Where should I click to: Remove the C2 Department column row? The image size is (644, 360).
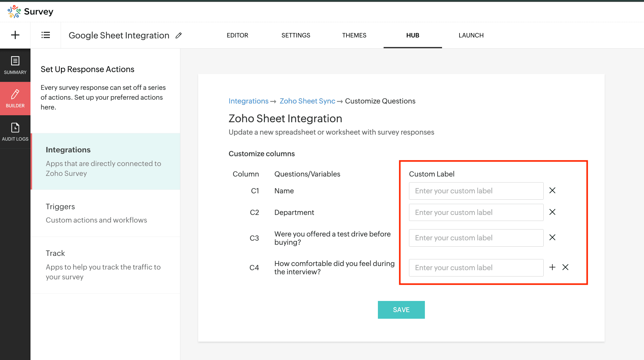(552, 212)
